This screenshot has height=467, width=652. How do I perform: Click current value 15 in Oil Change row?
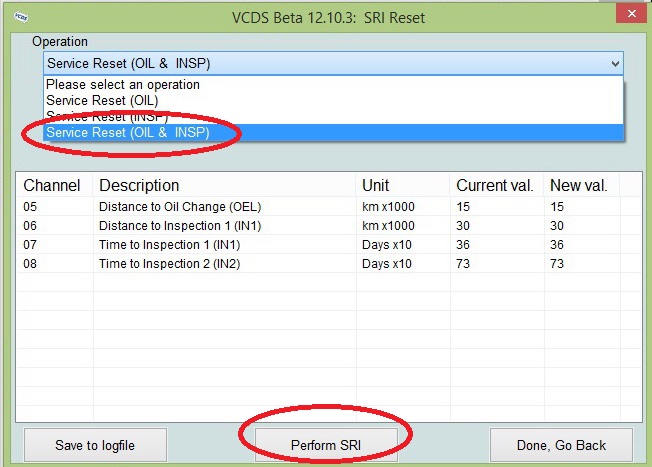[x=463, y=207]
